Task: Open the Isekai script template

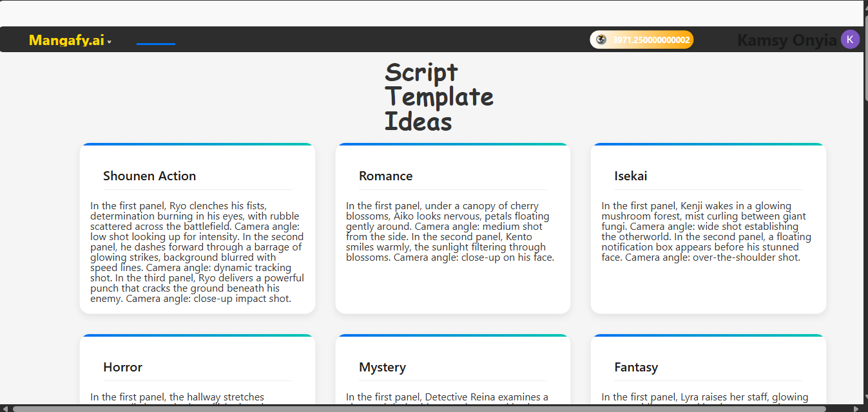Action: click(x=708, y=228)
